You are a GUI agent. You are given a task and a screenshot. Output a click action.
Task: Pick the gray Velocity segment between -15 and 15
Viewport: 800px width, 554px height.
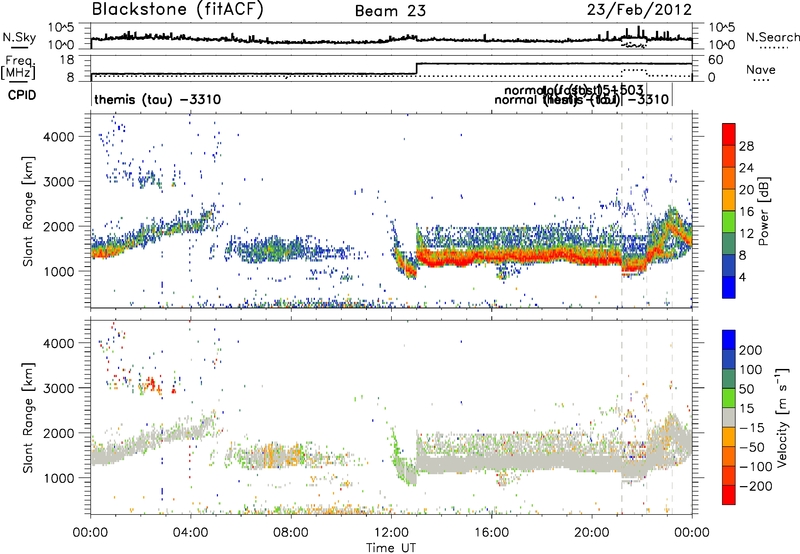(729, 417)
